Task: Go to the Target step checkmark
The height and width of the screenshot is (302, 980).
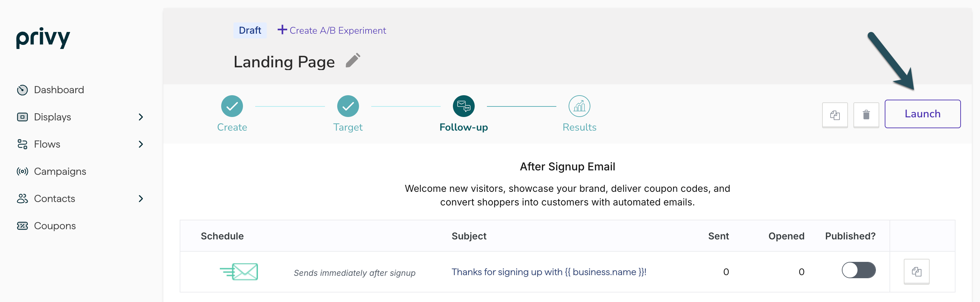Action: (x=347, y=106)
